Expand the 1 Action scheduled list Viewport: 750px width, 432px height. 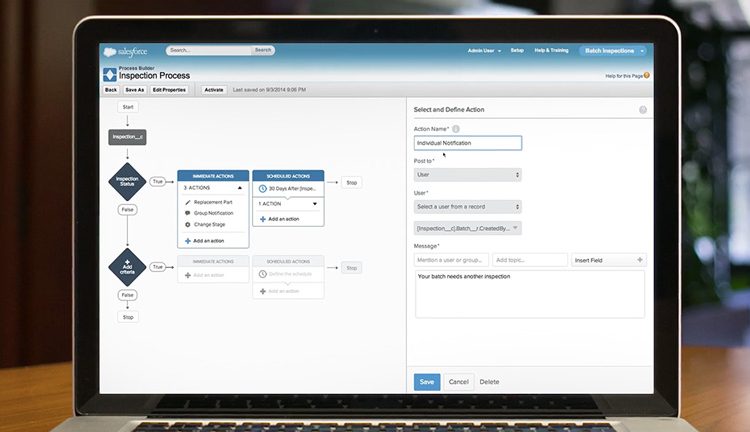point(315,204)
